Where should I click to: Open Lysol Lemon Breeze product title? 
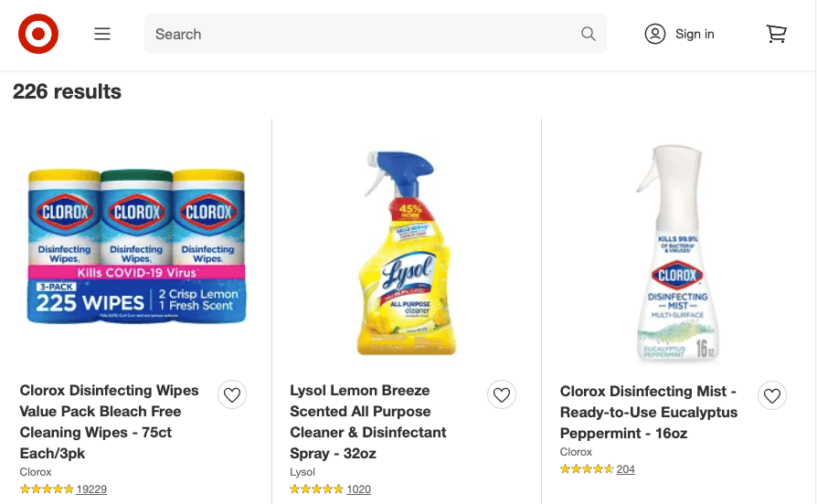(368, 422)
